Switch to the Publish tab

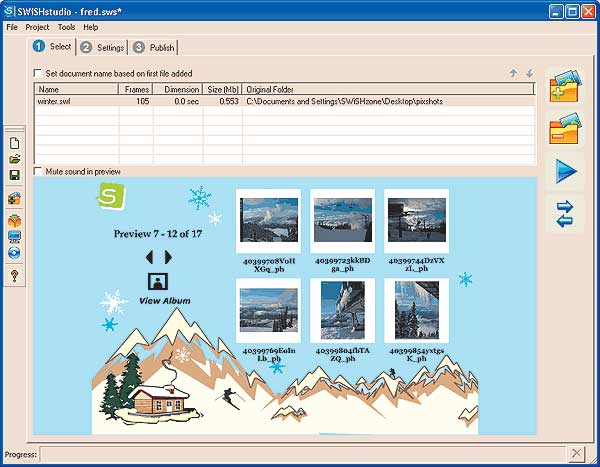(x=154, y=47)
